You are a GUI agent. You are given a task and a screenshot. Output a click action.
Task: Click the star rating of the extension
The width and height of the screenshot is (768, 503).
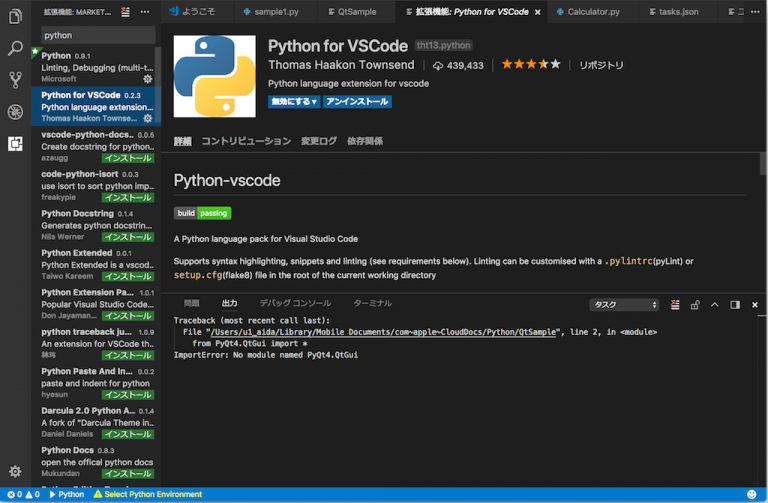[x=531, y=64]
